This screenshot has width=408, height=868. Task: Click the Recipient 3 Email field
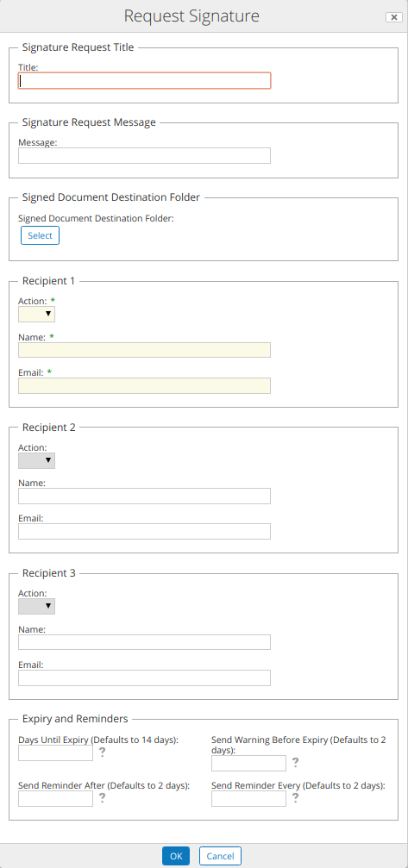click(145, 678)
